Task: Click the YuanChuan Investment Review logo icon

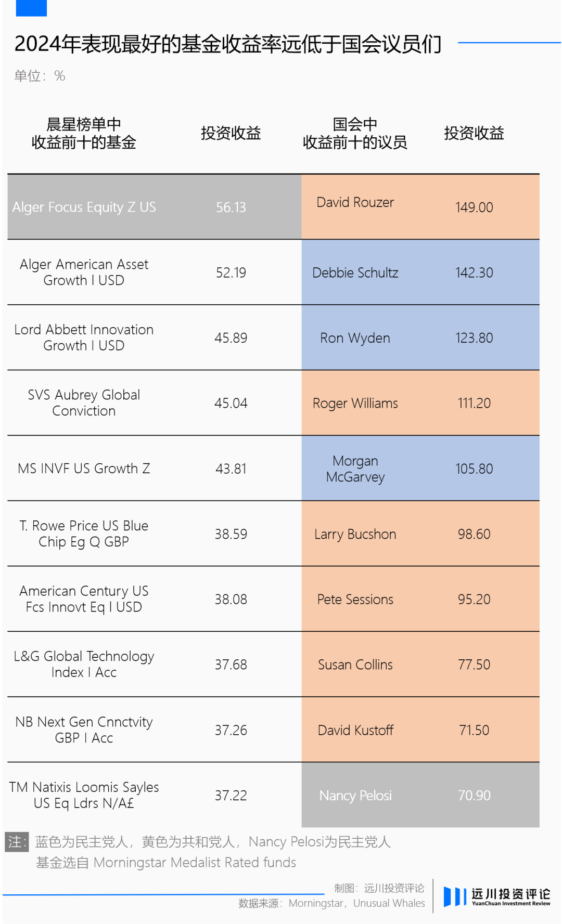Action: [454, 896]
